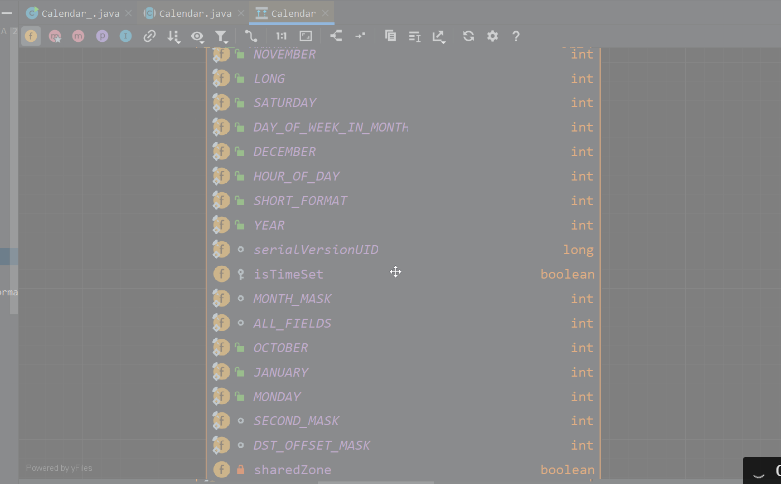Select the sharedZone field name
Viewport: 781px width, 484px height.
292,470
